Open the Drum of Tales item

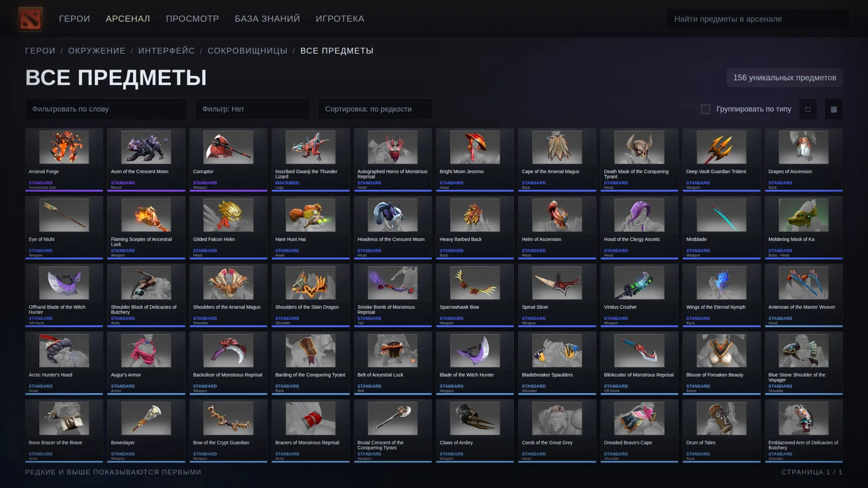[x=722, y=431]
